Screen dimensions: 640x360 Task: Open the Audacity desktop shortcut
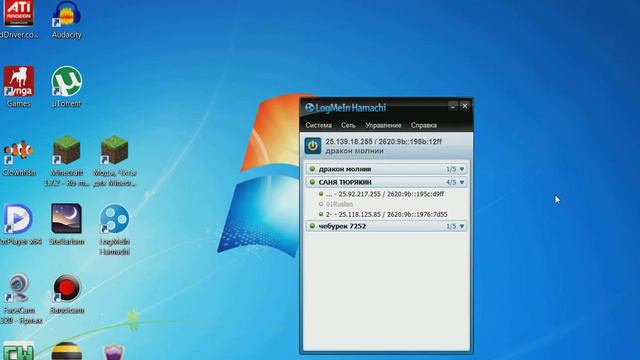[67, 20]
